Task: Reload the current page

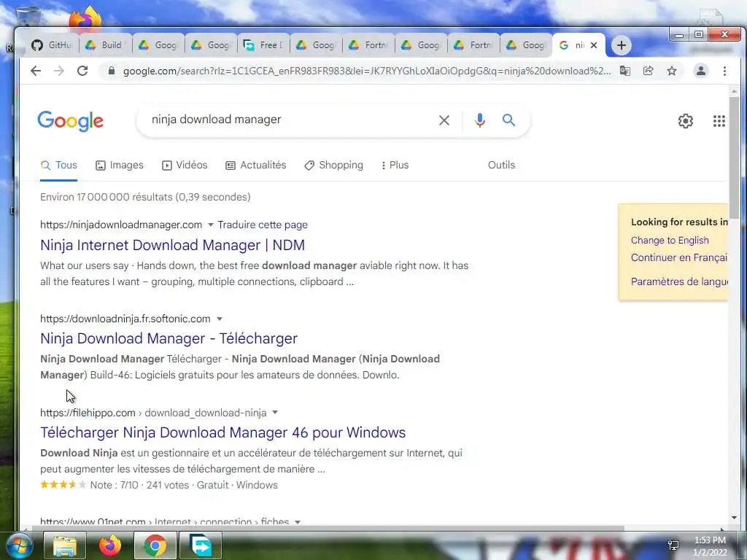Action: 82,71
